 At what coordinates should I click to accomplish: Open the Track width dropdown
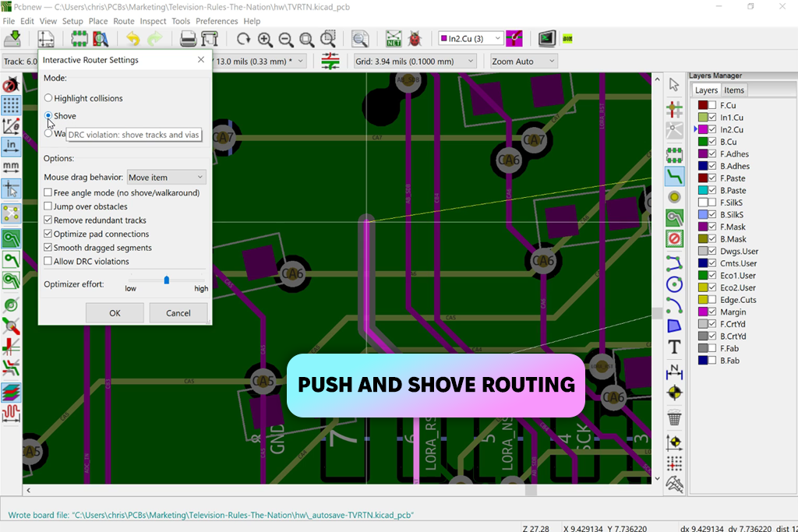20,61
